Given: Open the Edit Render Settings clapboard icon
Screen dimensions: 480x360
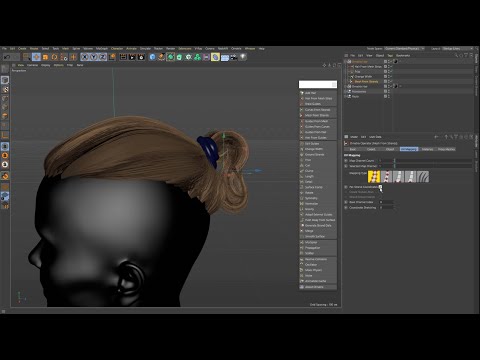Looking at the screenshot, I should click(x=141, y=57).
